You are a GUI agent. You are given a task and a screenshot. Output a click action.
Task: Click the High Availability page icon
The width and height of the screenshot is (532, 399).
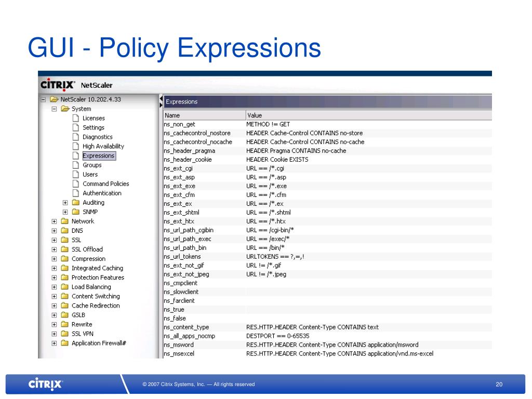tap(76, 146)
